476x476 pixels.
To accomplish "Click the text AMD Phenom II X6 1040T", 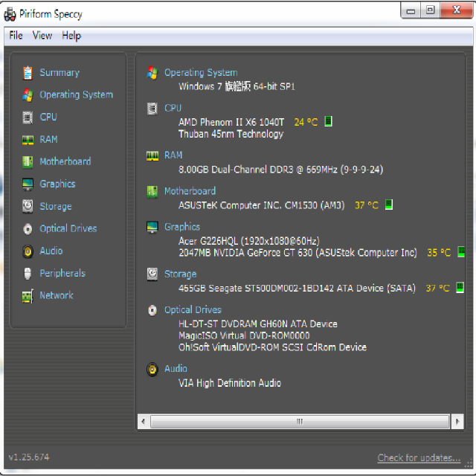I will point(231,122).
